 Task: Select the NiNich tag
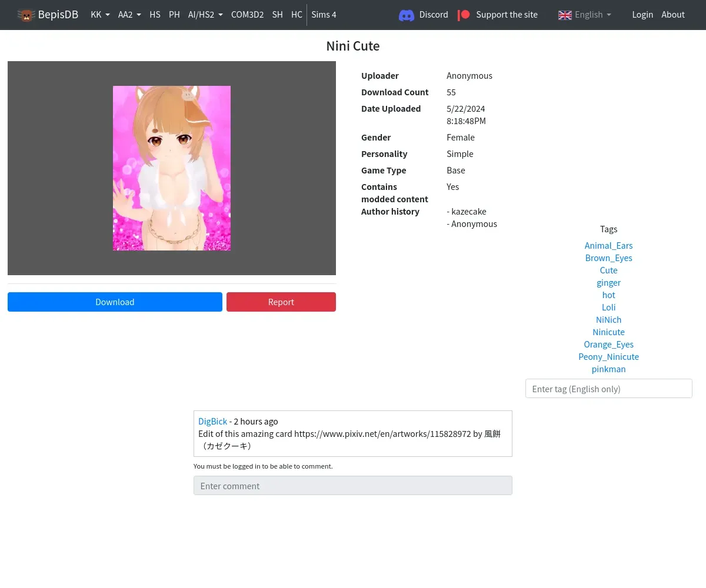point(609,320)
